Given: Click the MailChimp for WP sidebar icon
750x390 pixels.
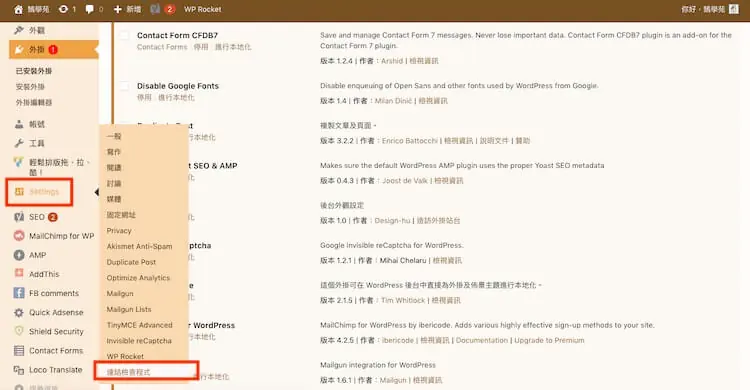Looking at the screenshot, I should pyautogui.click(x=19, y=236).
